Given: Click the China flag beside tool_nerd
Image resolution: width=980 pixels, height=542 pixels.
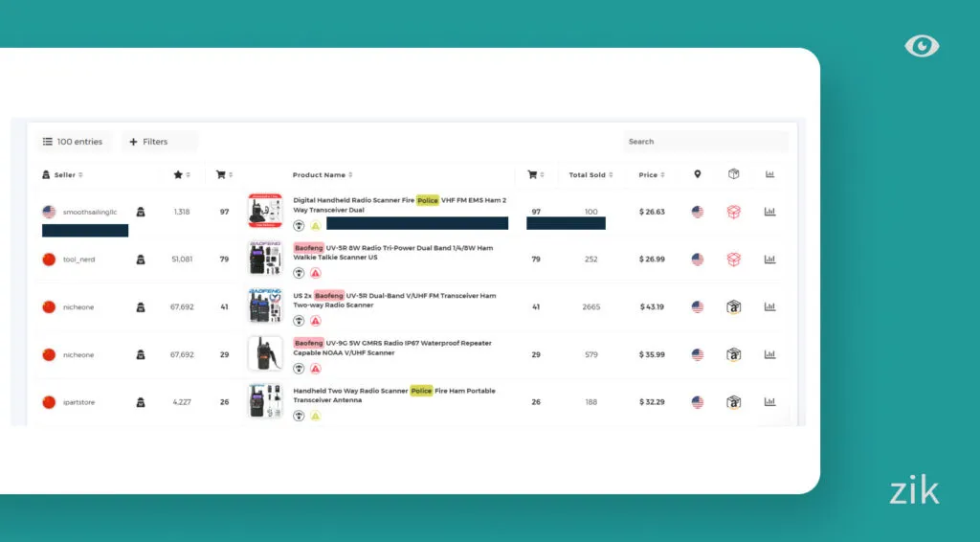Looking at the screenshot, I should tap(49, 260).
